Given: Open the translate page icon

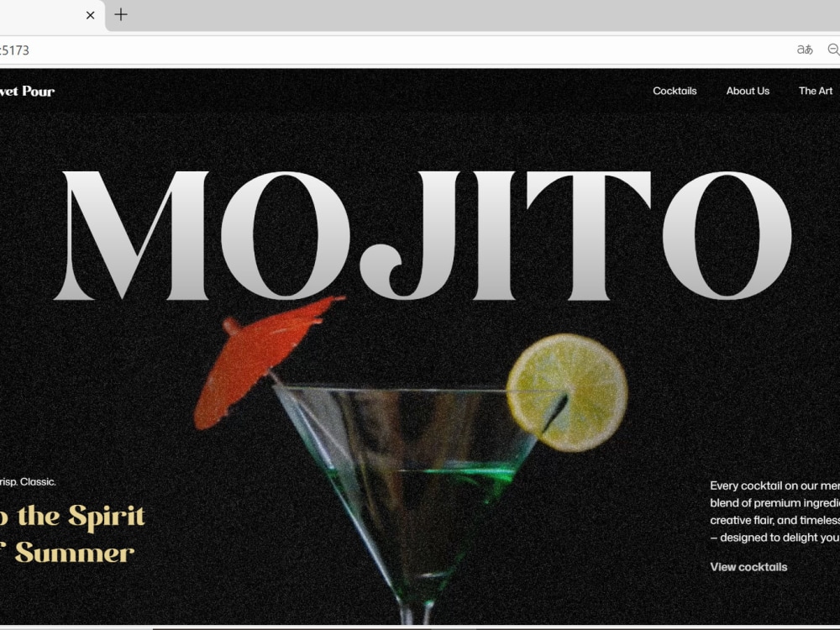Looking at the screenshot, I should click(805, 50).
